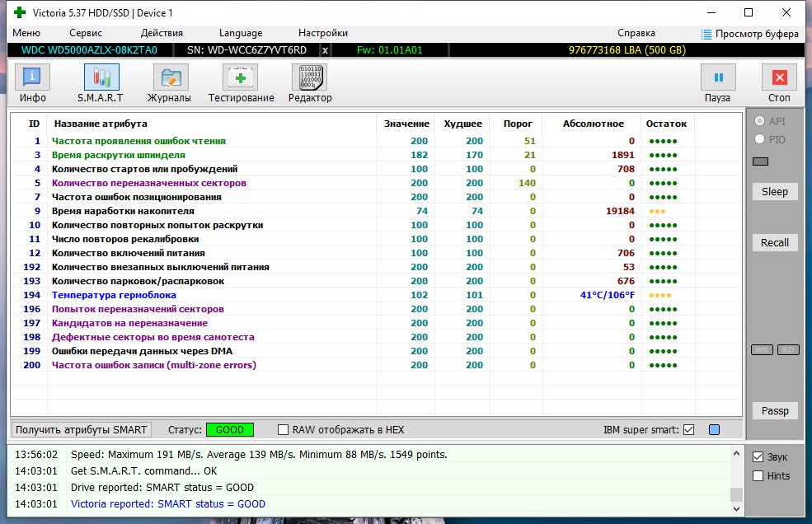The image size is (812, 524).
Task: Select row Ошибки передачи данных через DMA
Action: point(377,351)
